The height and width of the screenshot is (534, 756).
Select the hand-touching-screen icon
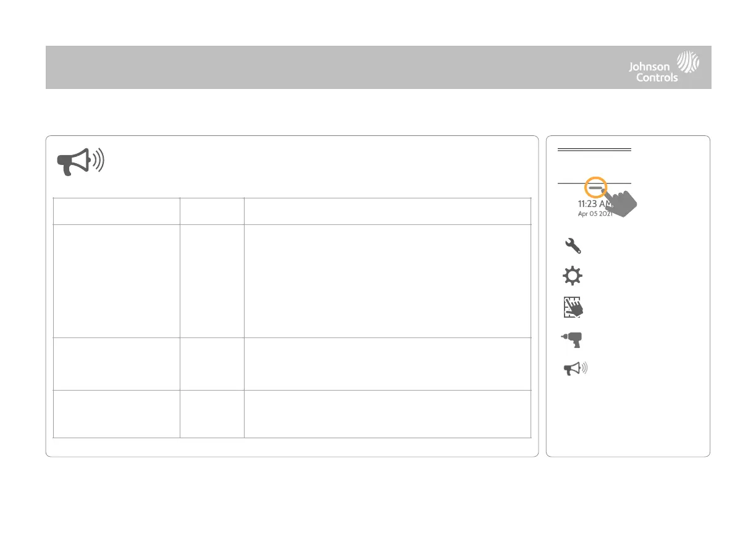[x=574, y=307]
